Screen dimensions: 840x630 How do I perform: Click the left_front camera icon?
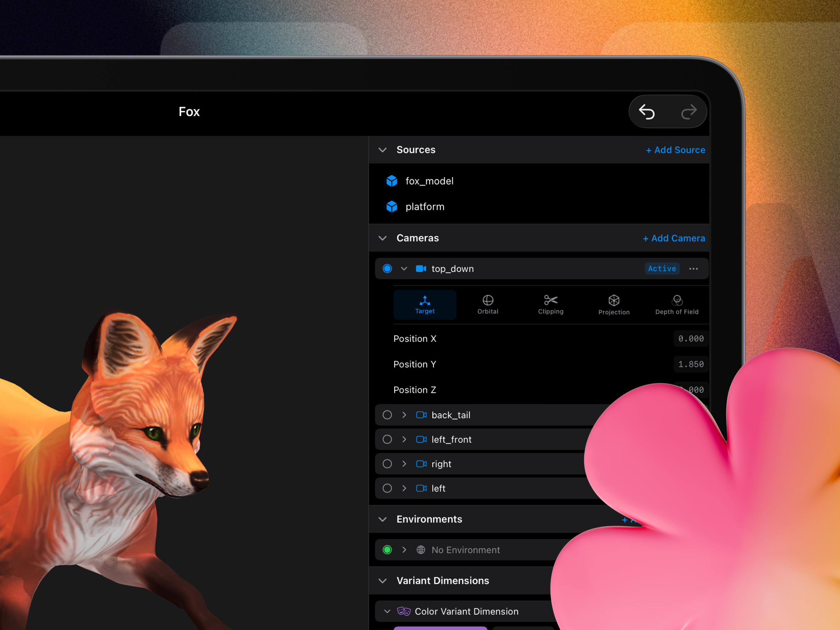click(x=421, y=439)
